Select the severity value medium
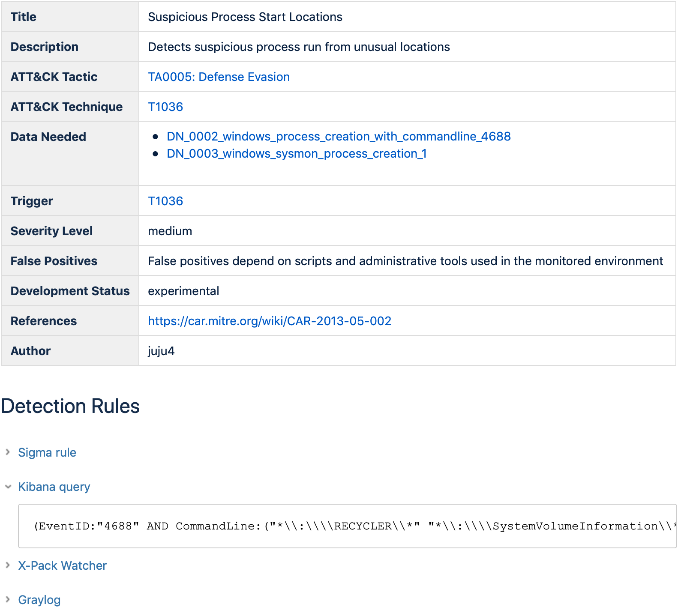684x616 pixels. [170, 231]
